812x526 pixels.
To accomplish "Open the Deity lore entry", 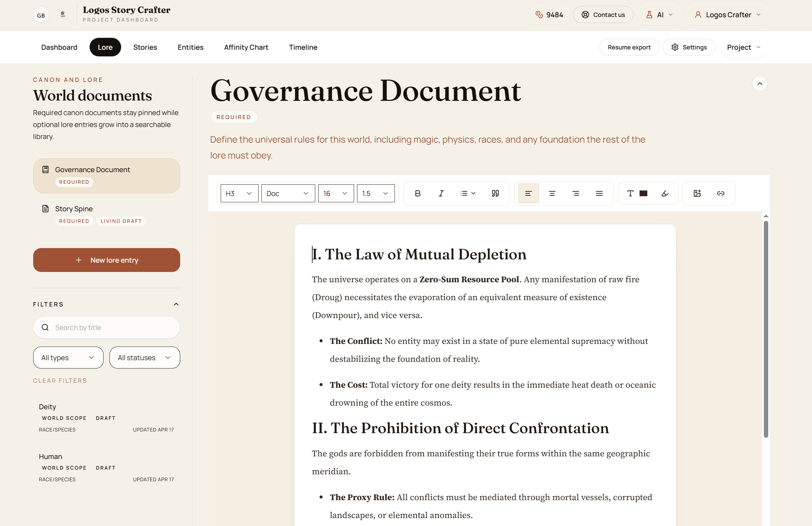I will pos(107,418).
